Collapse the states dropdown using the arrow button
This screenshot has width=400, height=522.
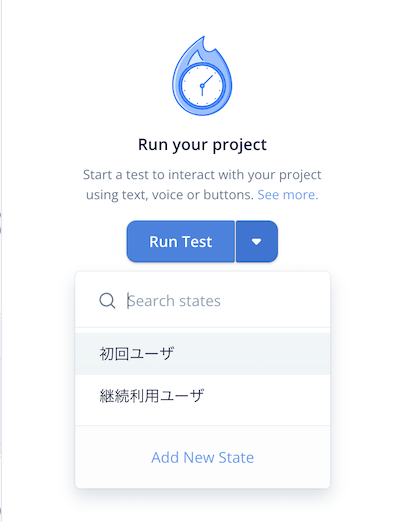[x=257, y=241]
